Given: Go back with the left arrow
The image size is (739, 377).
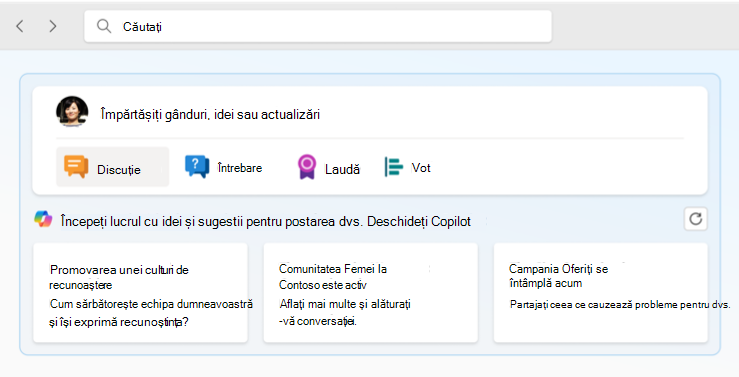Looking at the screenshot, I should click(20, 26).
